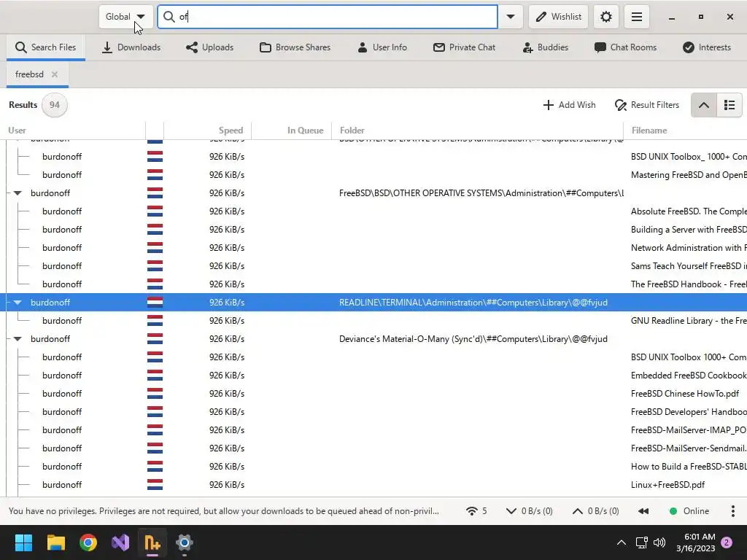Select The FreeBSD Handbook result row
Image resolution: width=747 pixels, height=560 pixels.
(373, 284)
